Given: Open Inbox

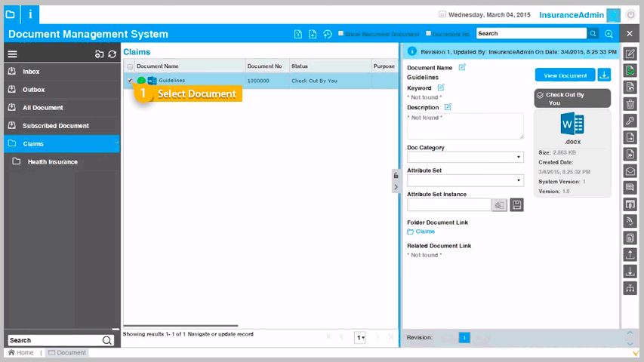Looking at the screenshot, I should click(62, 72).
